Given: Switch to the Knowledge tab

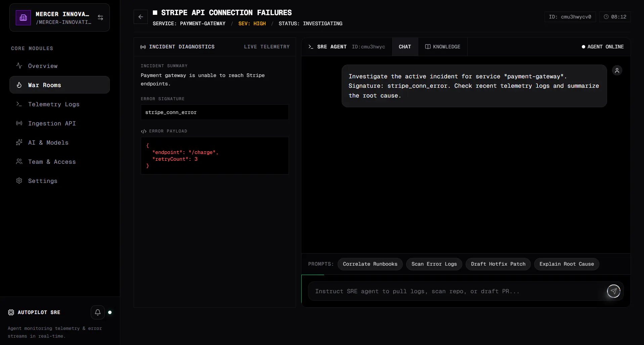Looking at the screenshot, I should click(443, 47).
